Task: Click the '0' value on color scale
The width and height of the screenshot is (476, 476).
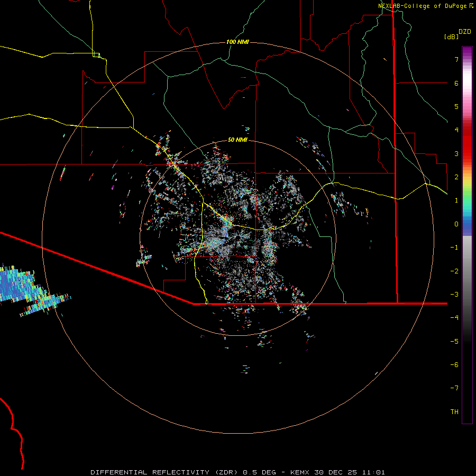Action: click(x=456, y=224)
